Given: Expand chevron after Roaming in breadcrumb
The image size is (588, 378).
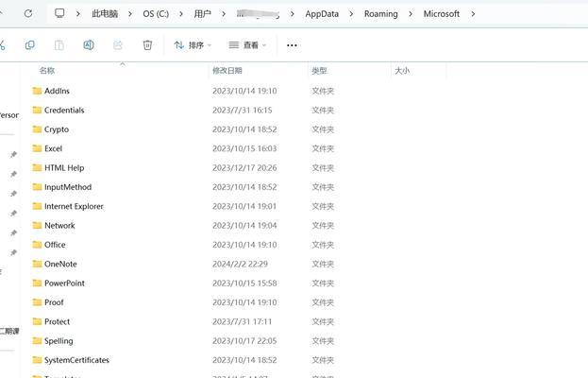Looking at the screenshot, I should (411, 14).
